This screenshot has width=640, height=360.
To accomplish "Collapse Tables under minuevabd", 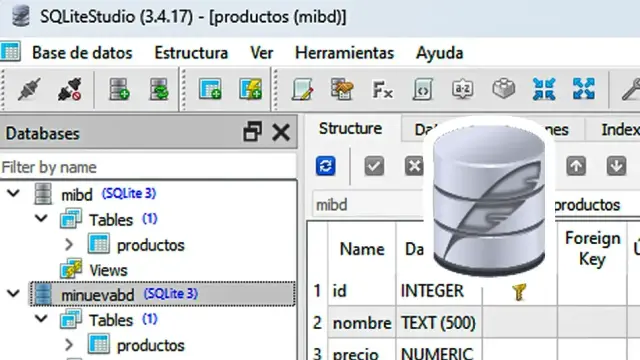I will (x=41, y=318).
